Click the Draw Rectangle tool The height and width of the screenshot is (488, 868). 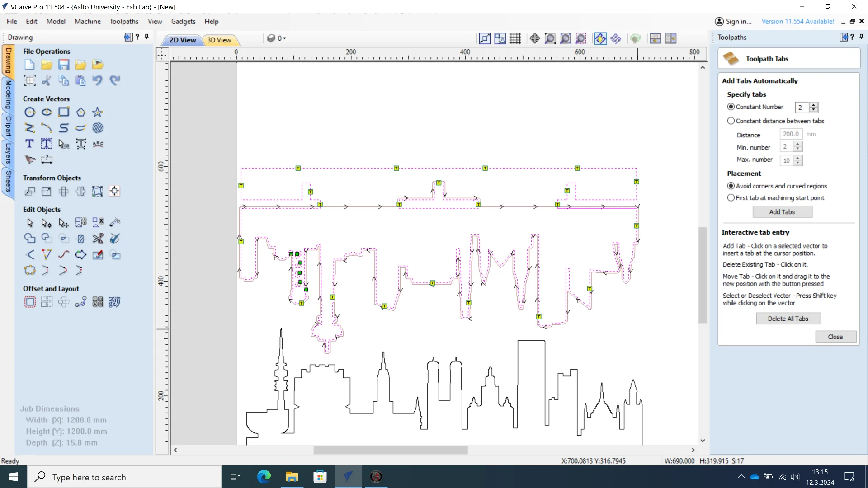tap(64, 112)
